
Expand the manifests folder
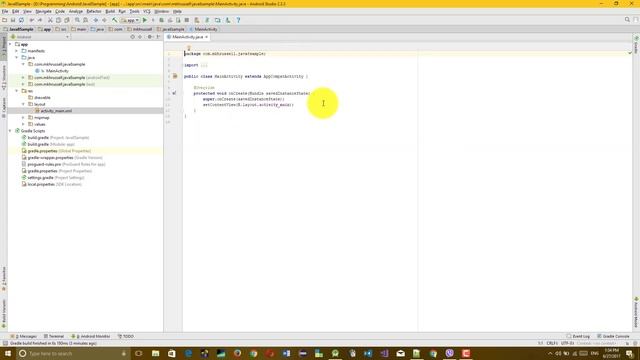pos(17,51)
